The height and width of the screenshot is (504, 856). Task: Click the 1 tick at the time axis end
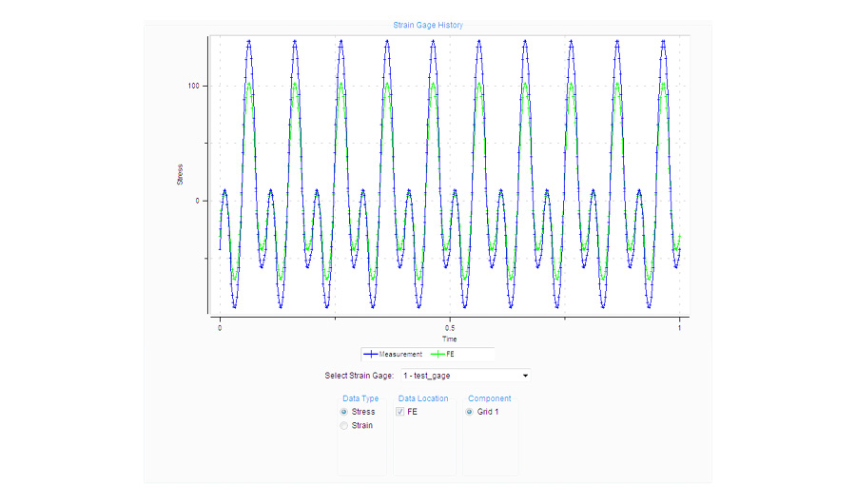click(680, 328)
